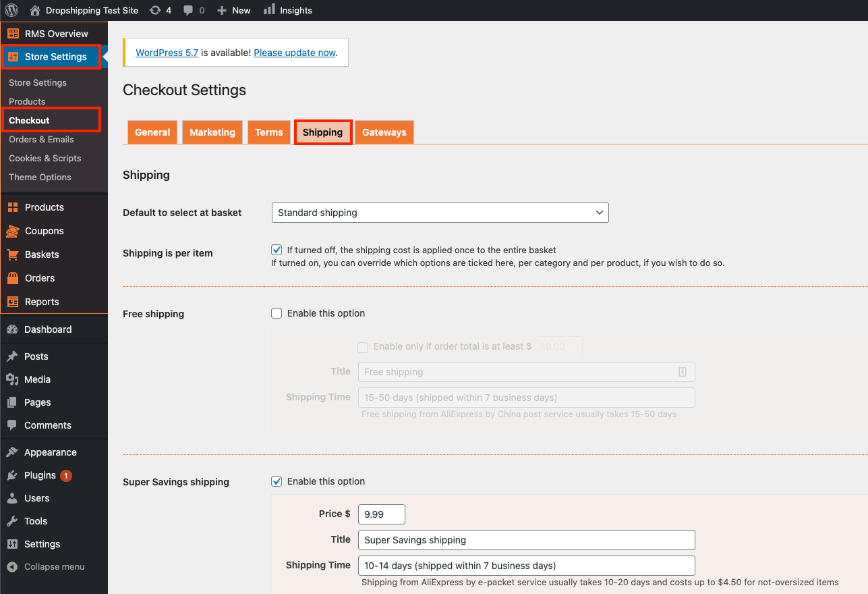The image size is (868, 594).
Task: Click the Super Savings Price field
Action: 382,514
